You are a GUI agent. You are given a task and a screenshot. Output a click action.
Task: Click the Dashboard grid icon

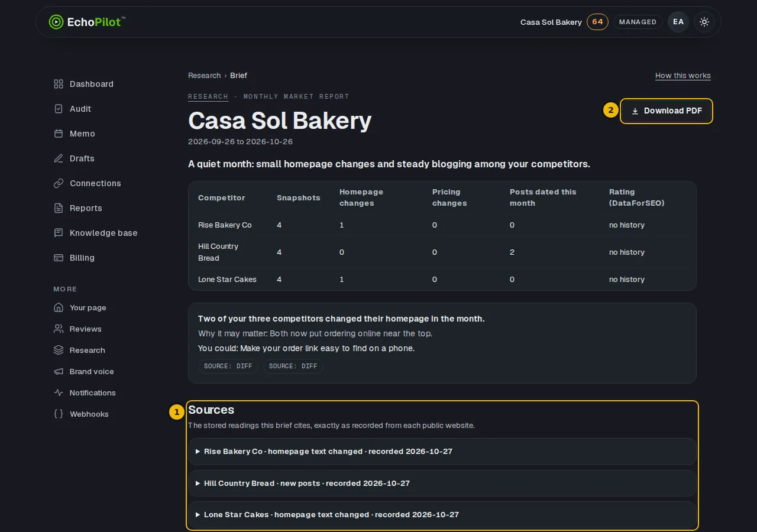59,84
